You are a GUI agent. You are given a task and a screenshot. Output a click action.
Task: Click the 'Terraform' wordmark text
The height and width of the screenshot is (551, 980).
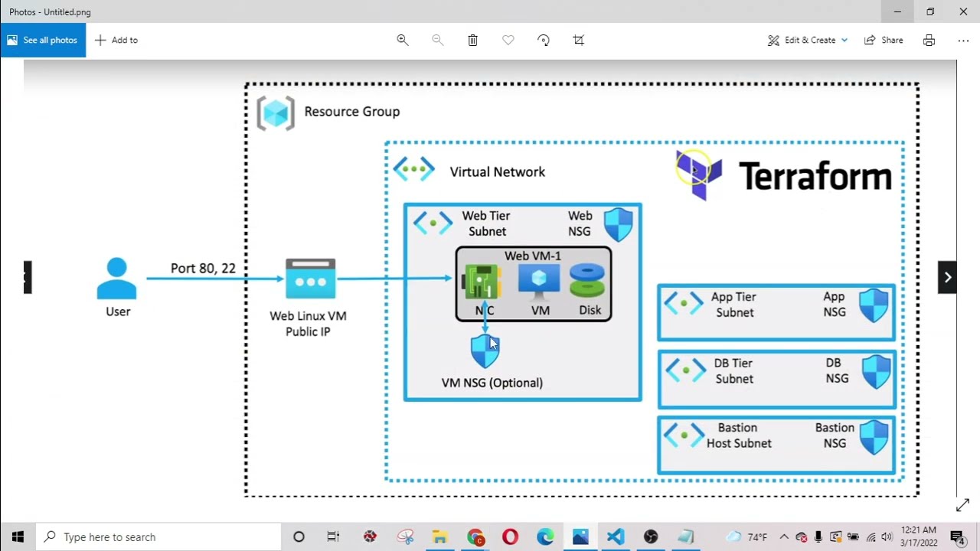pyautogui.click(x=815, y=177)
